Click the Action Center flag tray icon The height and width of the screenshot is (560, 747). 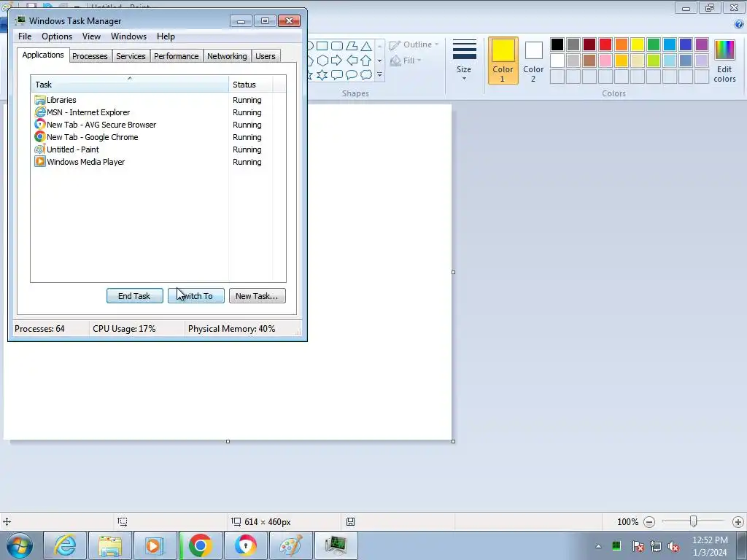pos(638,546)
